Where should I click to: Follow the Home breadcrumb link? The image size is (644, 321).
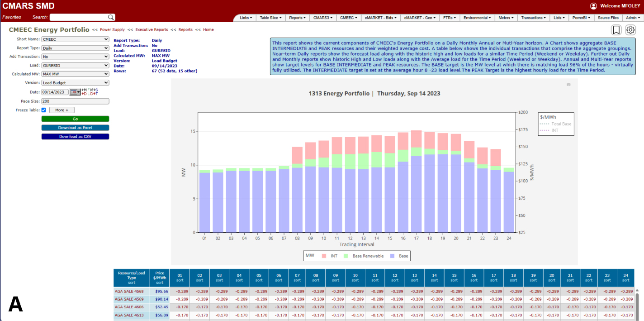pyautogui.click(x=208, y=29)
